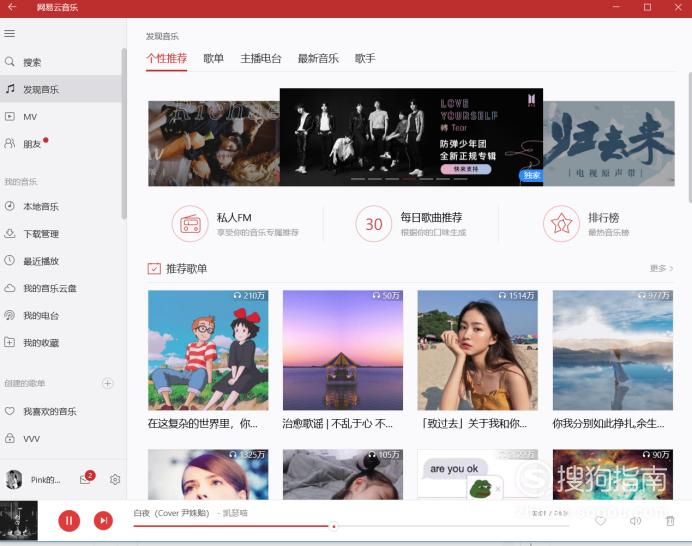692x546 pixels.
Task: Like the current song with heart icon
Action: coord(600,521)
